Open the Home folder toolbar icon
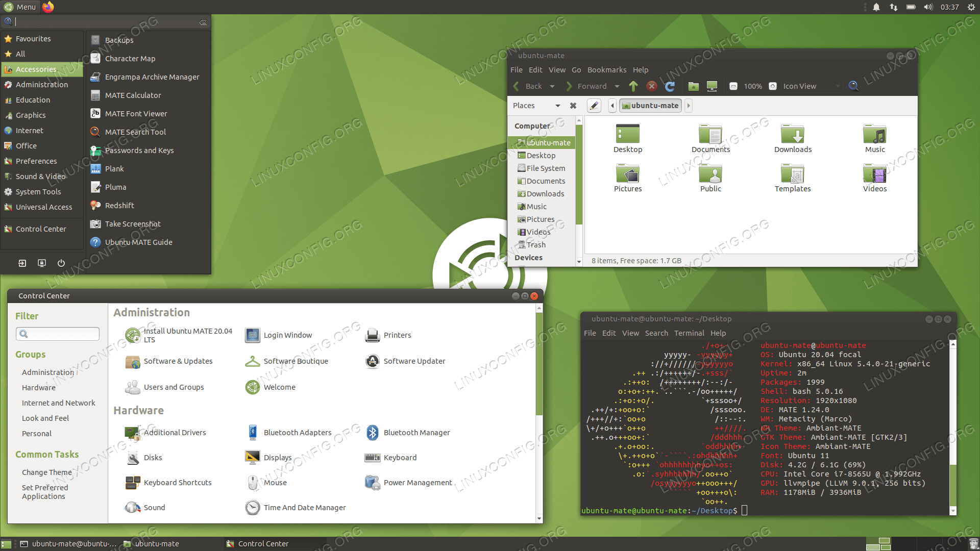Viewport: 980px width, 551px height. coord(693,86)
